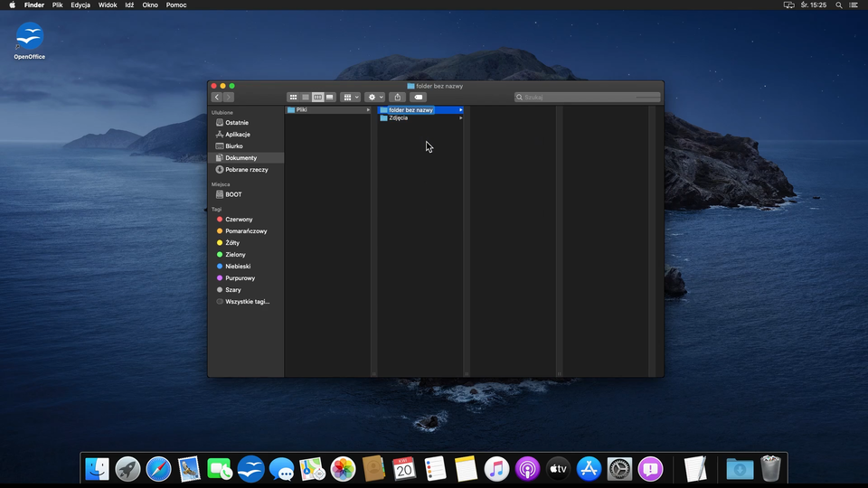Open Safari from the Dock
The width and height of the screenshot is (868, 488).
(158, 468)
